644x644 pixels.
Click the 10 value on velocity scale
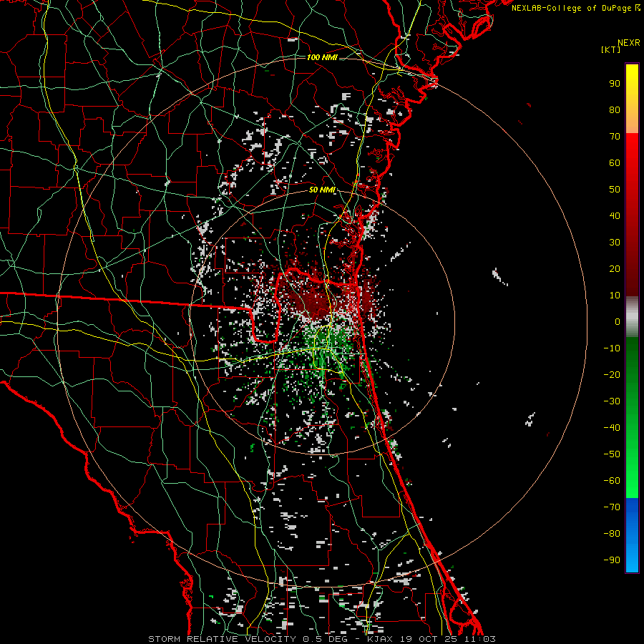pos(615,296)
